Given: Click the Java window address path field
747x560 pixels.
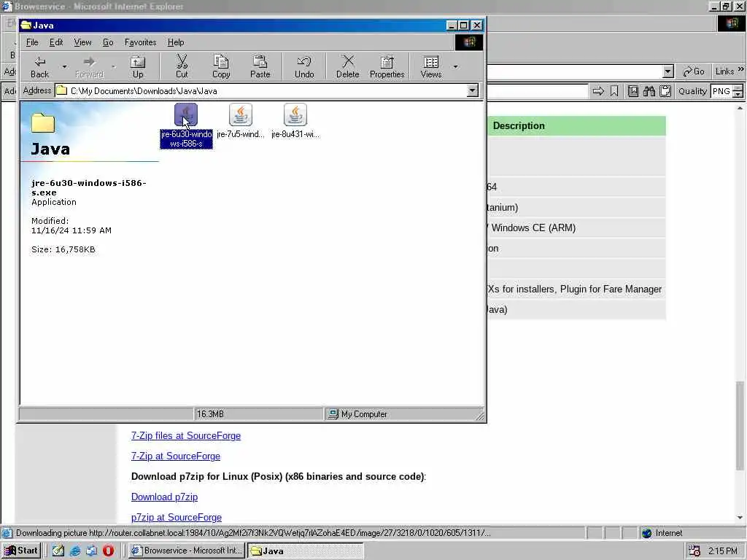Looking at the screenshot, I should [x=261, y=90].
